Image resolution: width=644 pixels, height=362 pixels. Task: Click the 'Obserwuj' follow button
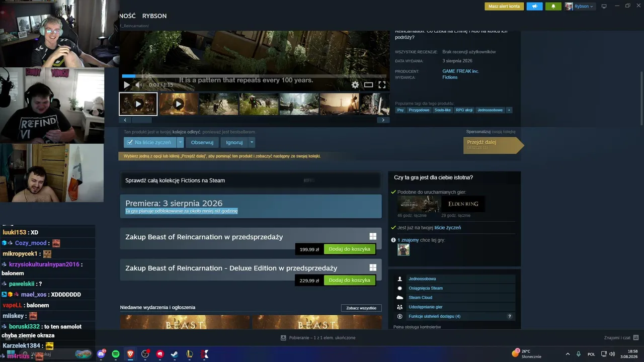203,142
